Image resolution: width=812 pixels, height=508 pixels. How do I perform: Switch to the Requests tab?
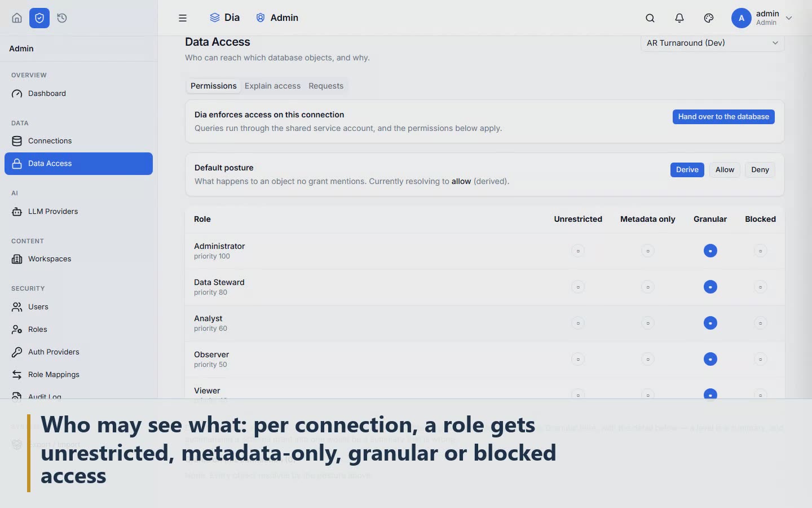click(x=326, y=86)
